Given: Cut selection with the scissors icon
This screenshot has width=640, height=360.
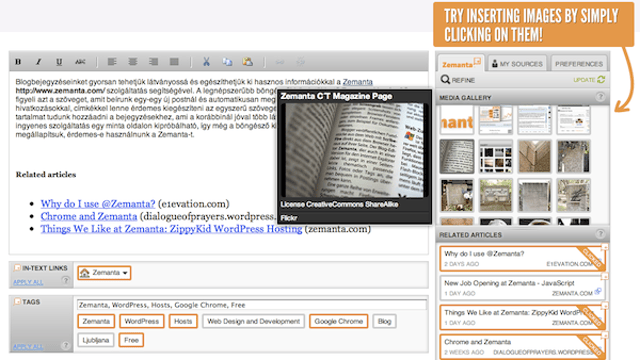Looking at the screenshot, I should 206,62.
